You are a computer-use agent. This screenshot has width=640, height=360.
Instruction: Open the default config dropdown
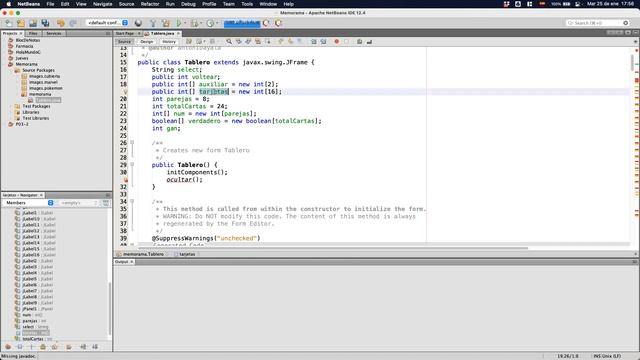[107, 23]
